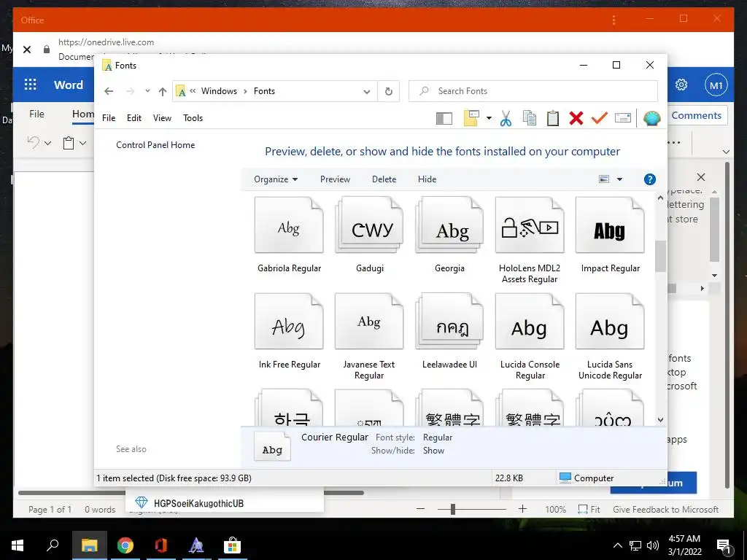Select the Leelawadee UI font family
Screen dimensions: 747x560
(449, 332)
